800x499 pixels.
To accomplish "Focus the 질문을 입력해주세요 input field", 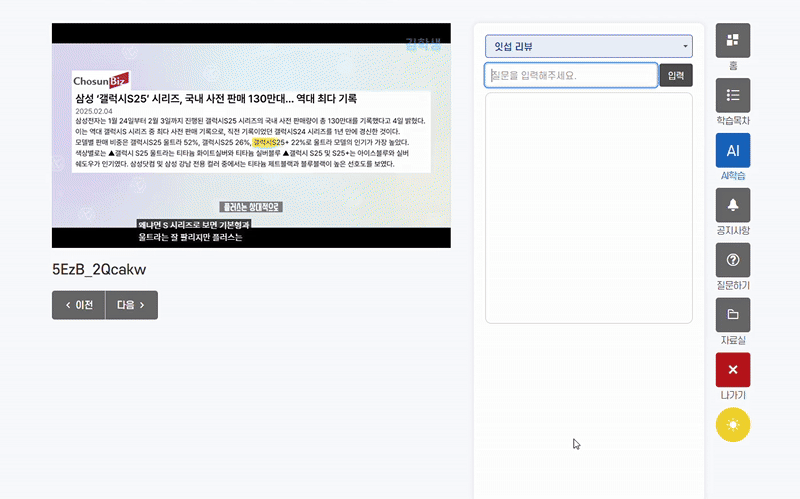I will [571, 76].
